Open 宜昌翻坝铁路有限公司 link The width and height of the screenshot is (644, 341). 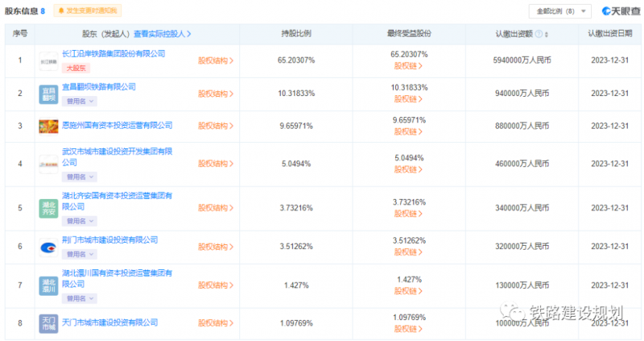coord(98,87)
